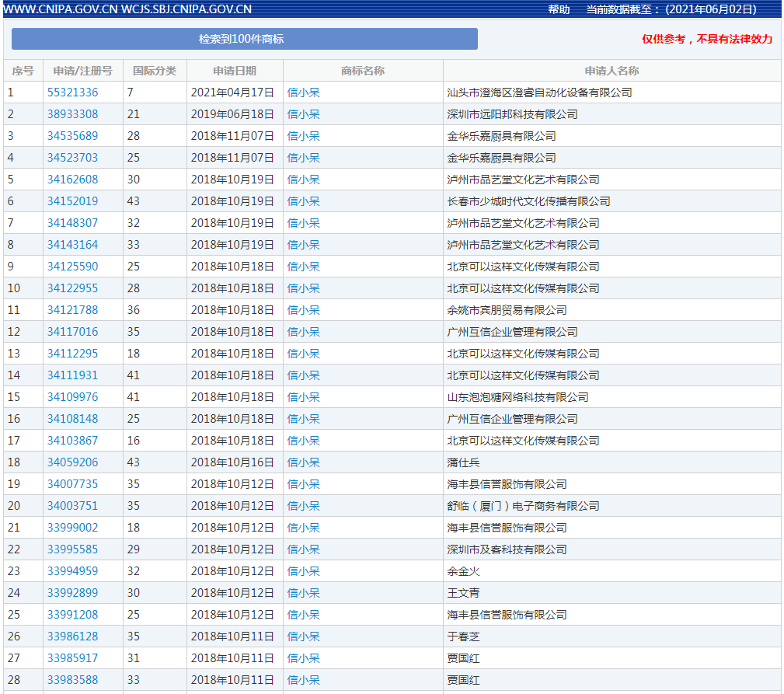Click the 序号 column header
The width and height of the screenshot is (784, 694).
[x=23, y=71]
